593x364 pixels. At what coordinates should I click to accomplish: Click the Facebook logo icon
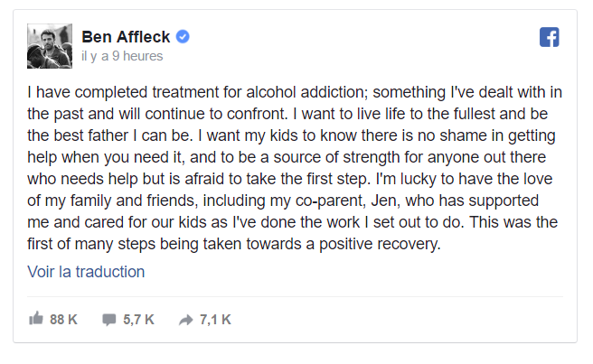tap(549, 38)
